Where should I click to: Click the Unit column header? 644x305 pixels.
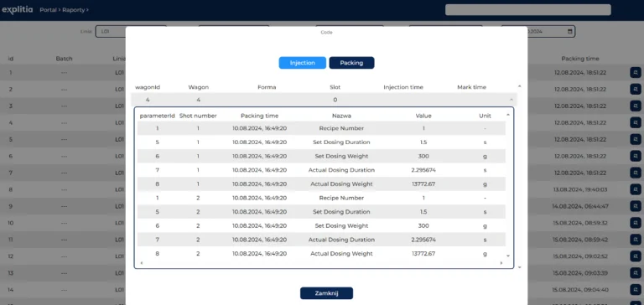tap(485, 116)
